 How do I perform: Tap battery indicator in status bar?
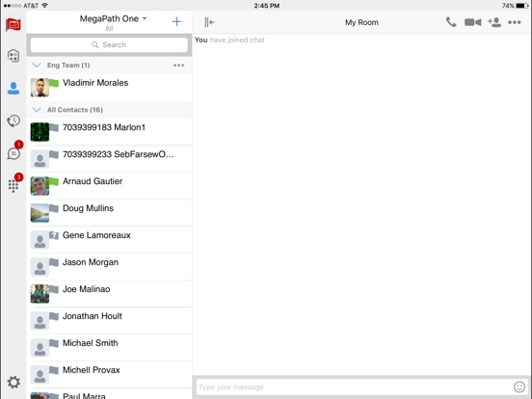521,6
